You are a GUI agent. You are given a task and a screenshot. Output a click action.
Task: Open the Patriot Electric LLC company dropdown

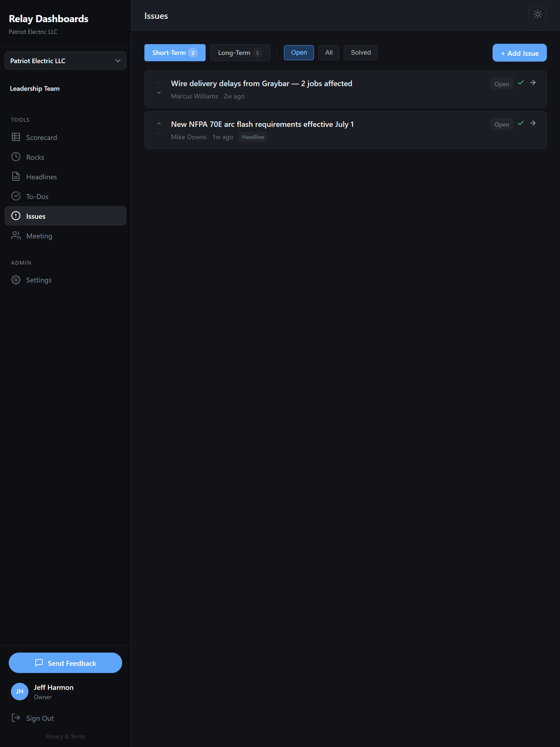coord(65,60)
